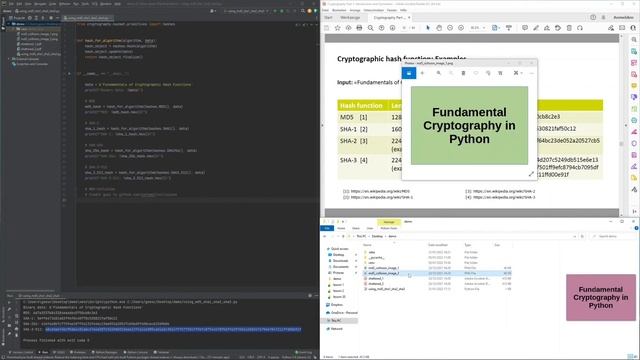Viewport: 640px width, 360px height.
Task: Open the Wikipedia SHA-3 link in the PDF
Action: 504,197
